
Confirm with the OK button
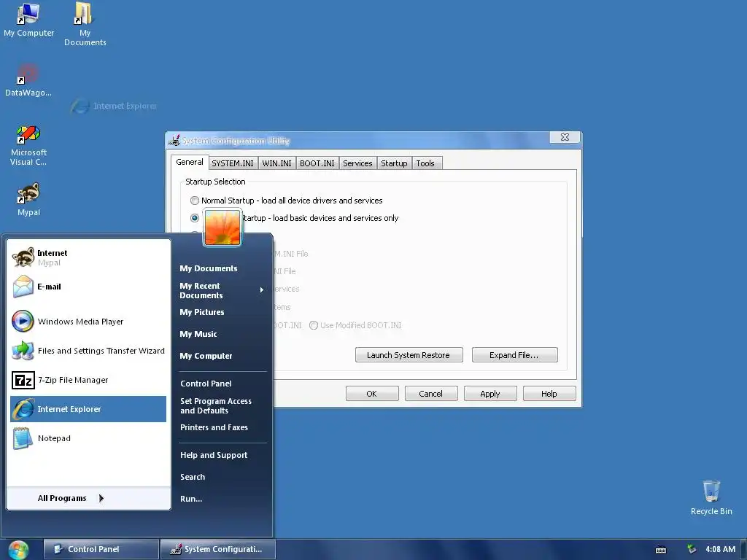click(x=372, y=394)
